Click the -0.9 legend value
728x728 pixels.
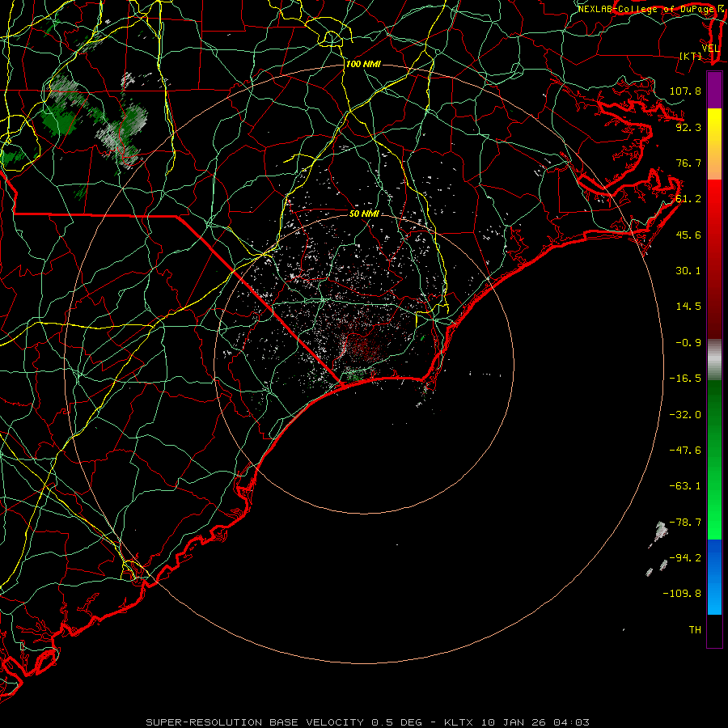click(x=688, y=343)
